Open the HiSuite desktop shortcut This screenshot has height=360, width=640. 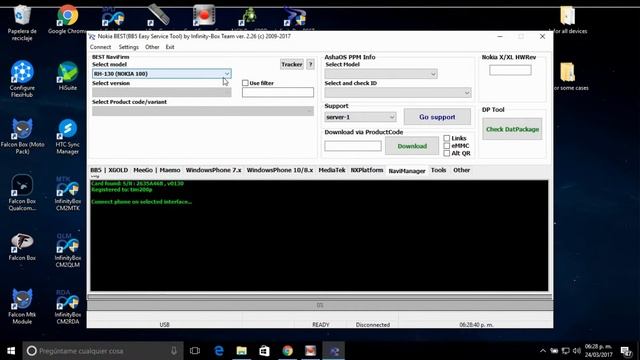click(x=67, y=76)
